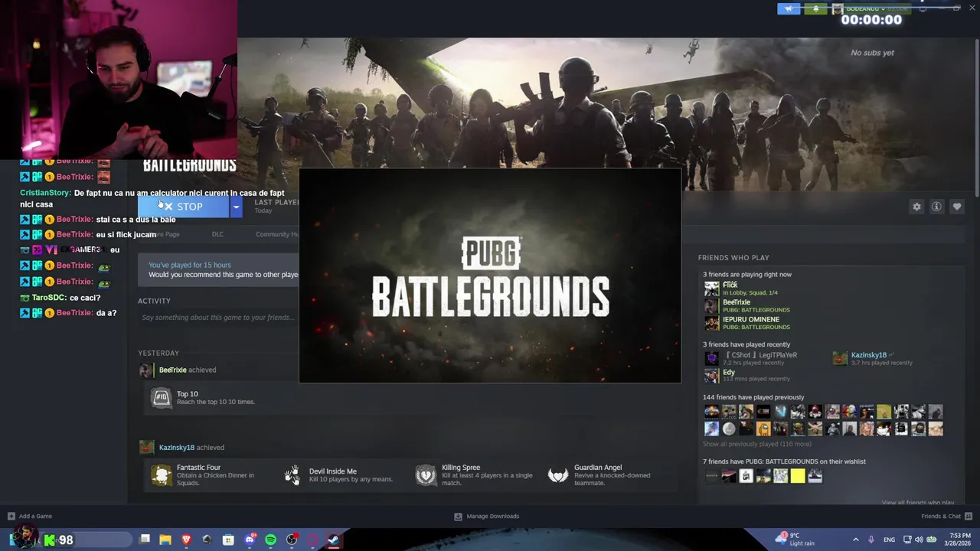
Task: Click the yellow wishlist friend avatar
Action: tap(798, 476)
